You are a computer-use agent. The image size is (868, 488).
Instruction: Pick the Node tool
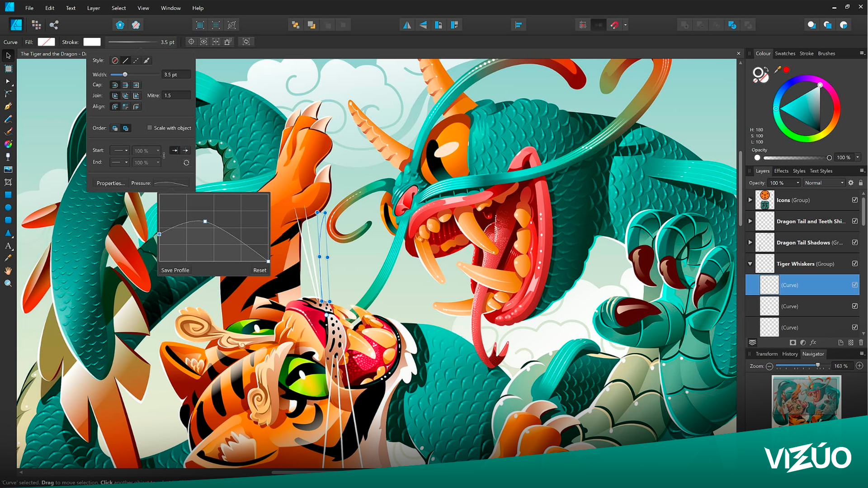[8, 81]
